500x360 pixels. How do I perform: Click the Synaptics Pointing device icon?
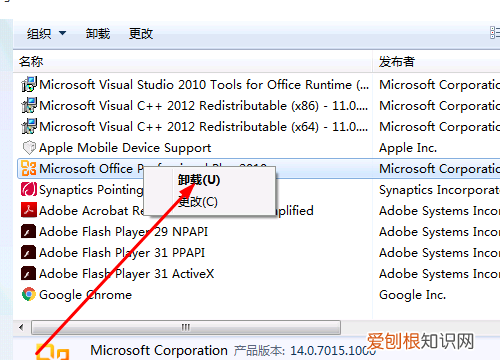[29, 189]
